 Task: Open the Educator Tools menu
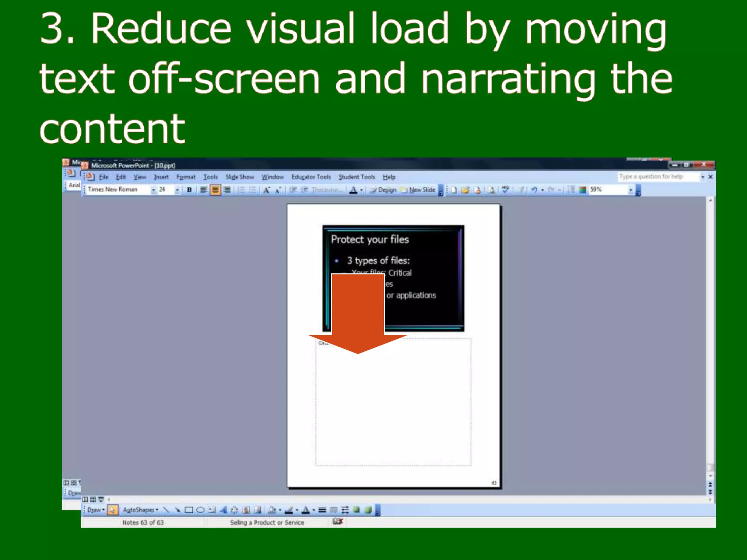pos(311,177)
